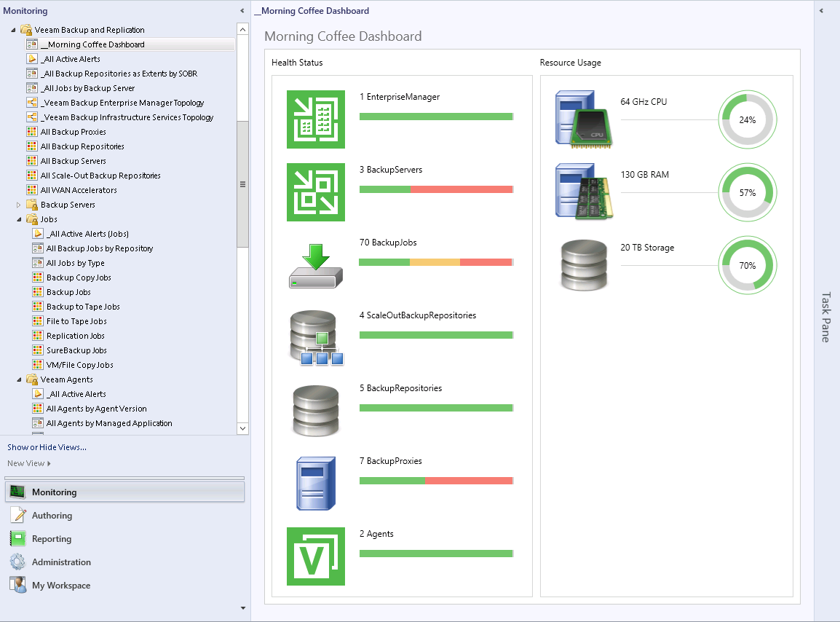
Task: Expand the Backup Servers tree folder
Action: [19, 205]
